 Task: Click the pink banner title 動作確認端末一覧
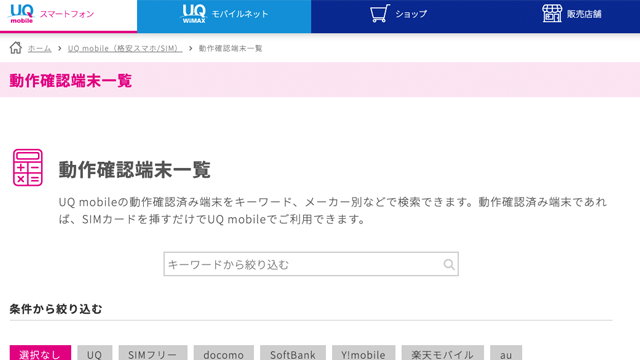click(x=71, y=80)
